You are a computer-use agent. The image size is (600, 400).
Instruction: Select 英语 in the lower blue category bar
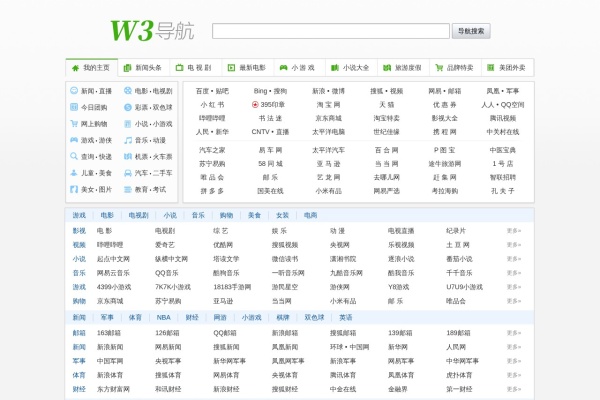tap(346, 317)
